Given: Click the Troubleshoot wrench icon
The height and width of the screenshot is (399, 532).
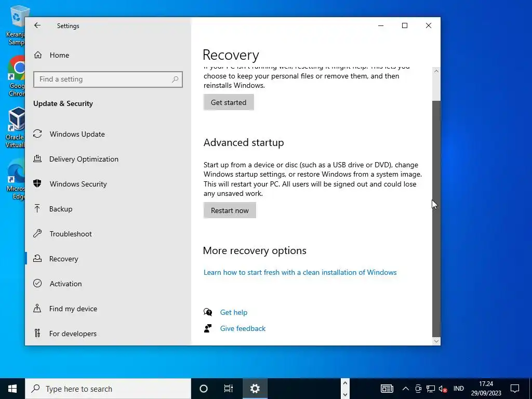Looking at the screenshot, I should [37, 233].
